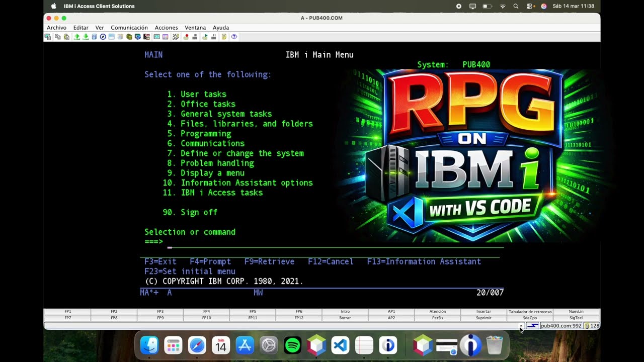
Task: Open the Acciones menu
Action: tap(166, 28)
